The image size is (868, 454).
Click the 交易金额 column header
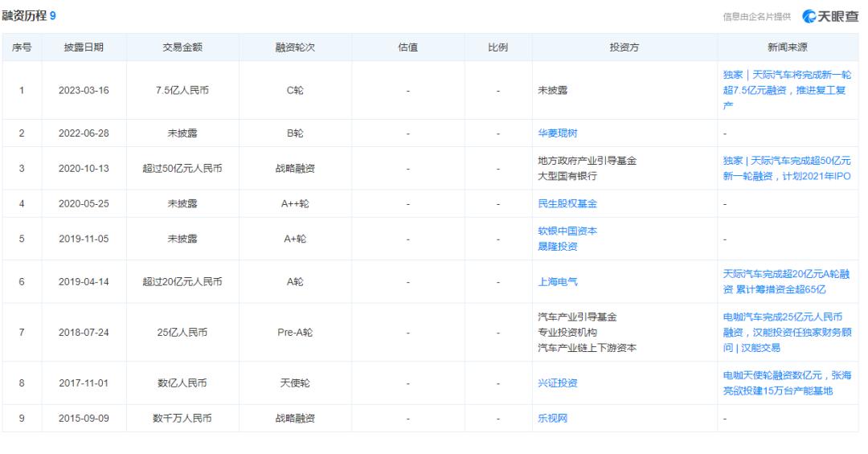click(x=182, y=47)
